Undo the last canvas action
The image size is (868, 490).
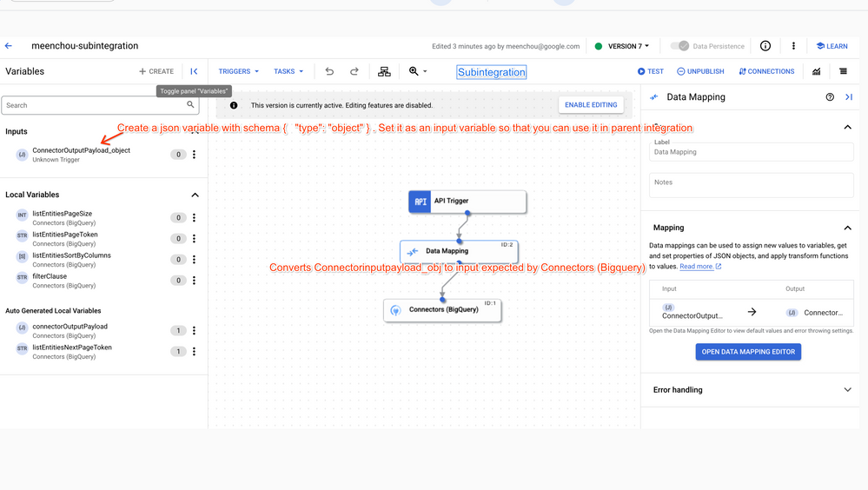coord(329,71)
